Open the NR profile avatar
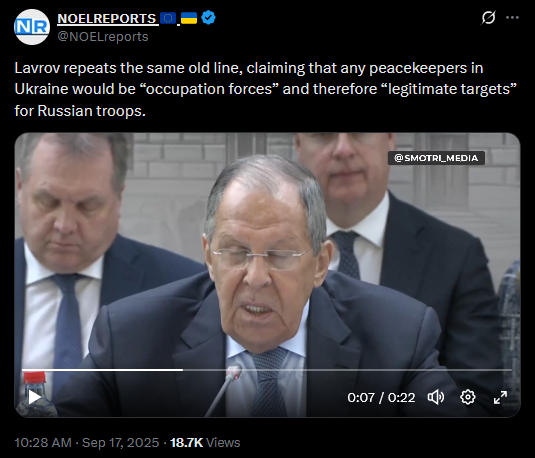Viewport: 535px width, 458px height. point(32,27)
